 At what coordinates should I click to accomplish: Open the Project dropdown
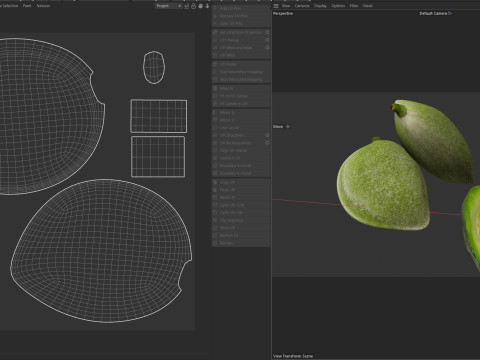[x=168, y=6]
